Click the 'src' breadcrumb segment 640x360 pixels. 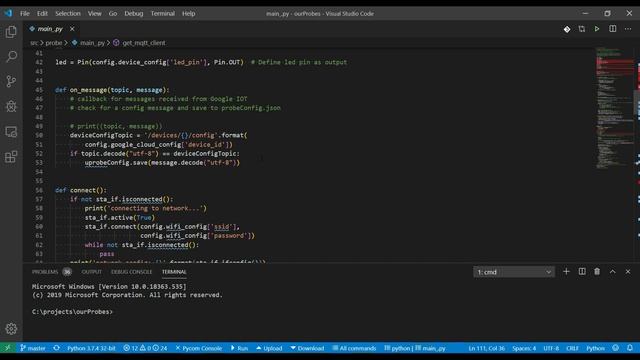click(34, 42)
